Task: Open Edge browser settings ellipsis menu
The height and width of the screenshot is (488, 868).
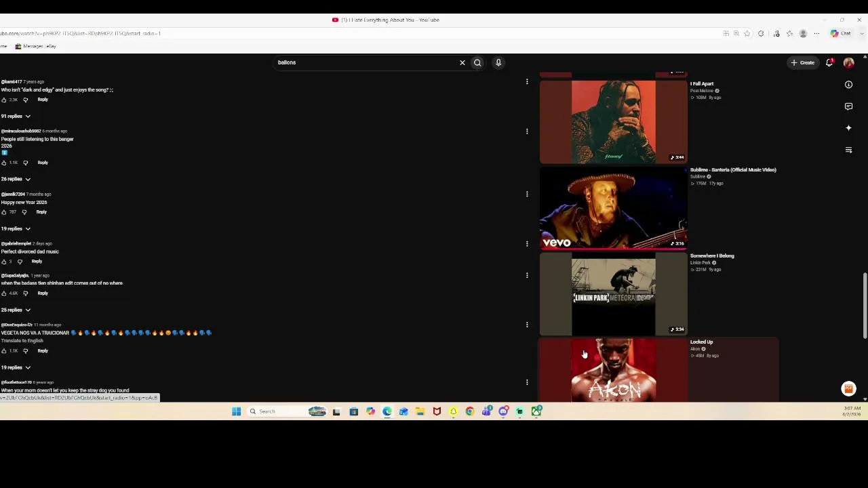Action: (x=816, y=33)
